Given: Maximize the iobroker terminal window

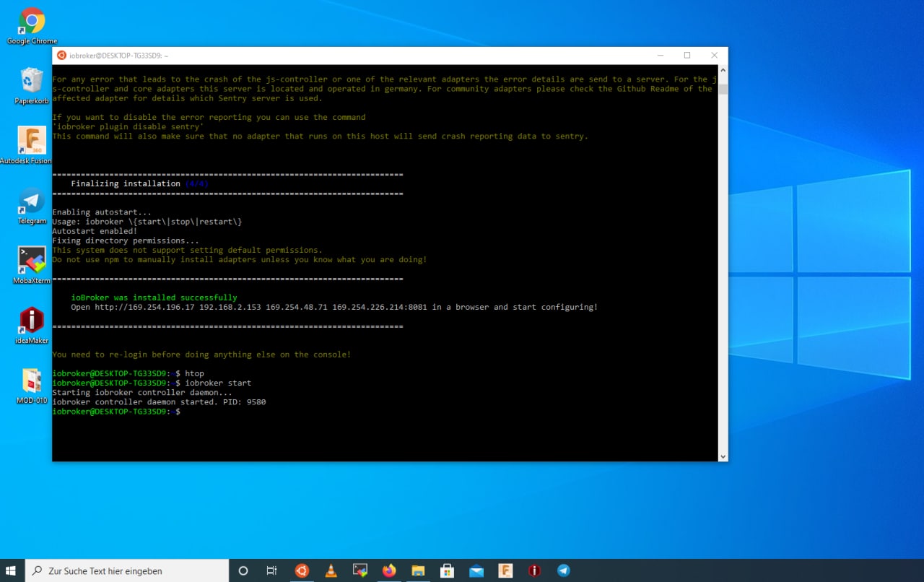Looking at the screenshot, I should coord(687,55).
